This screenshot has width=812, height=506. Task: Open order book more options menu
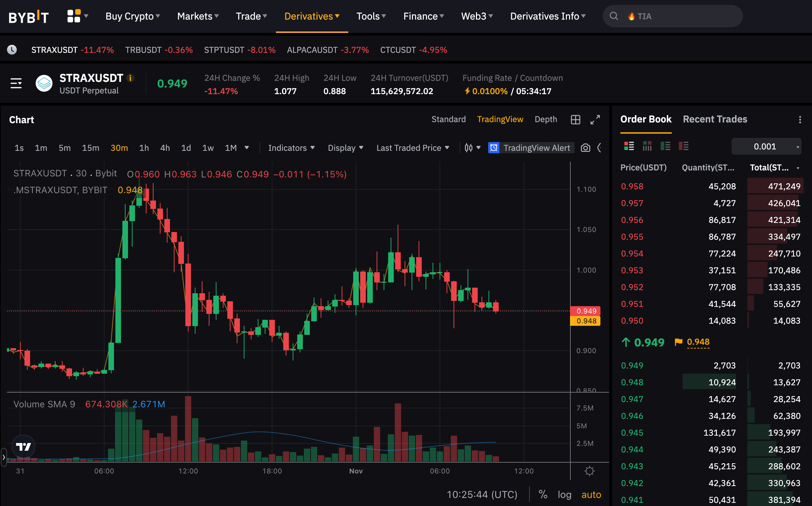[800, 120]
